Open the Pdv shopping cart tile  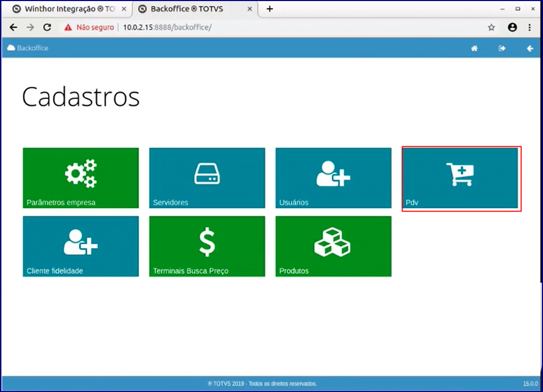(x=460, y=178)
